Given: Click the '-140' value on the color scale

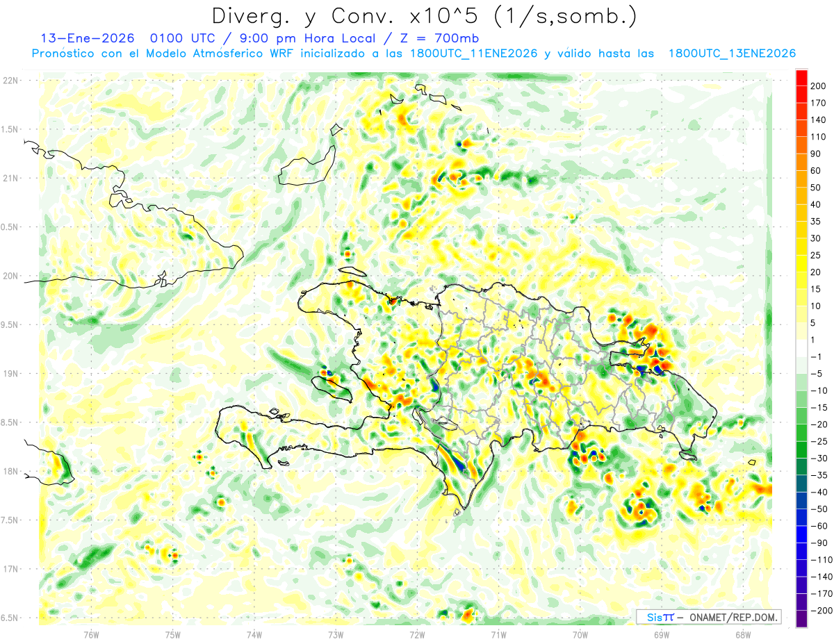Looking at the screenshot, I should [820, 576].
